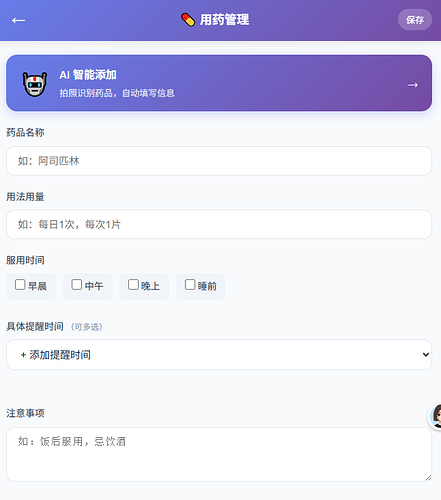Click the AI 智能添加 title

tap(88, 75)
